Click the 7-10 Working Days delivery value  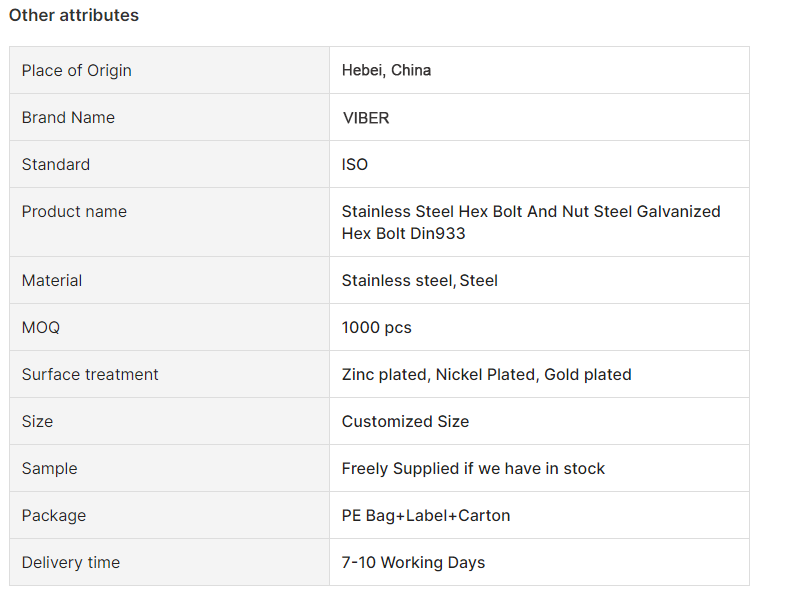pyautogui.click(x=413, y=562)
